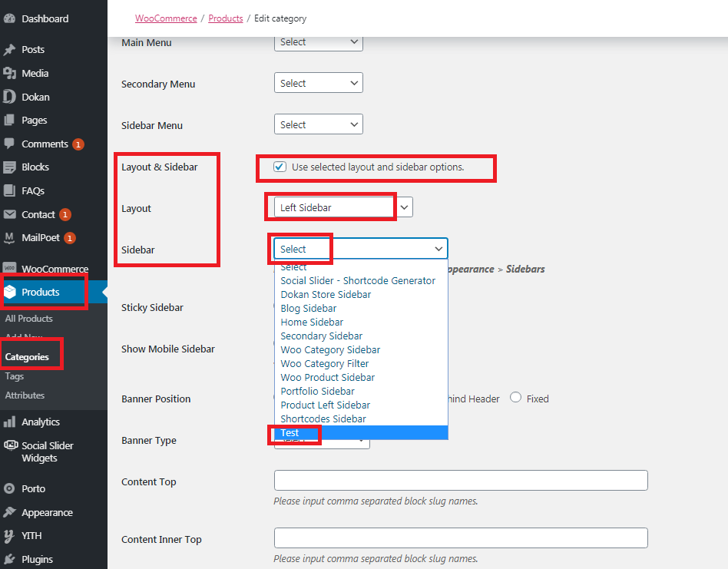Open the Secondary Menu select dropdown
The image size is (728, 569).
(x=319, y=83)
